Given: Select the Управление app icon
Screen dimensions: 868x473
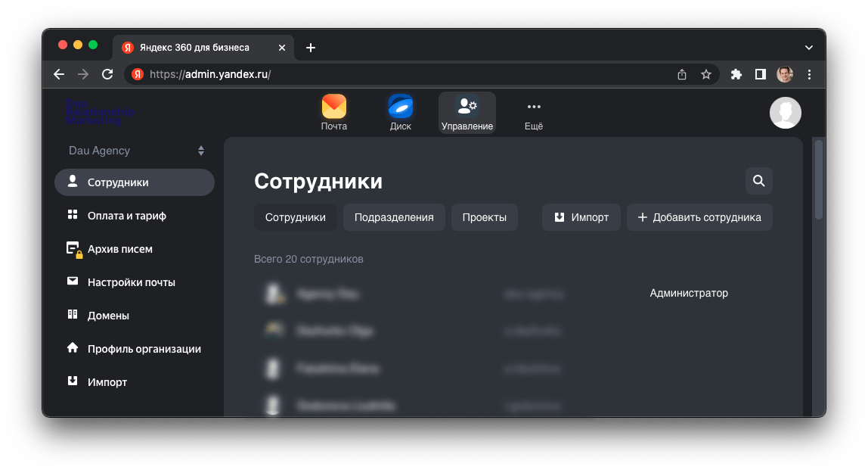Looking at the screenshot, I should [467, 113].
